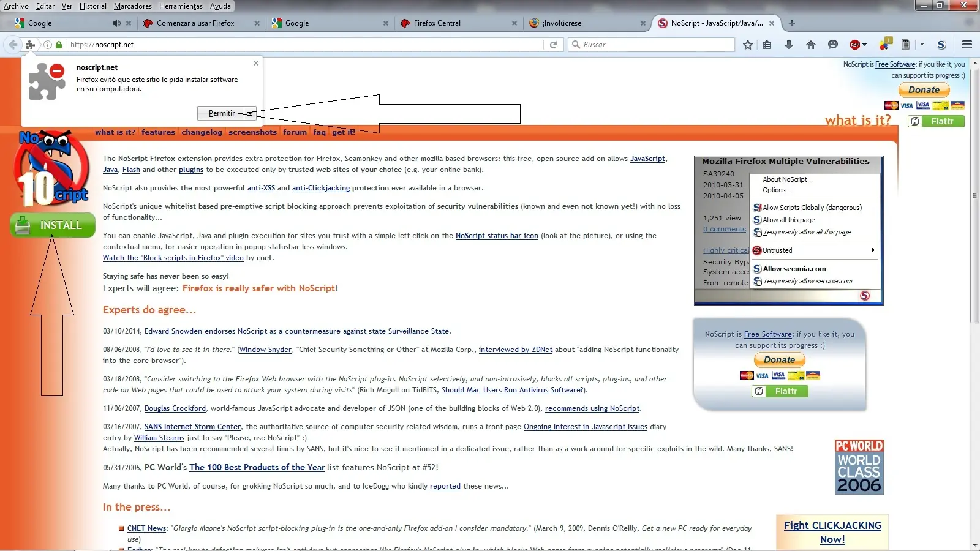Image resolution: width=980 pixels, height=551 pixels.
Task: Open the Herramientas menu
Action: [x=181, y=6]
